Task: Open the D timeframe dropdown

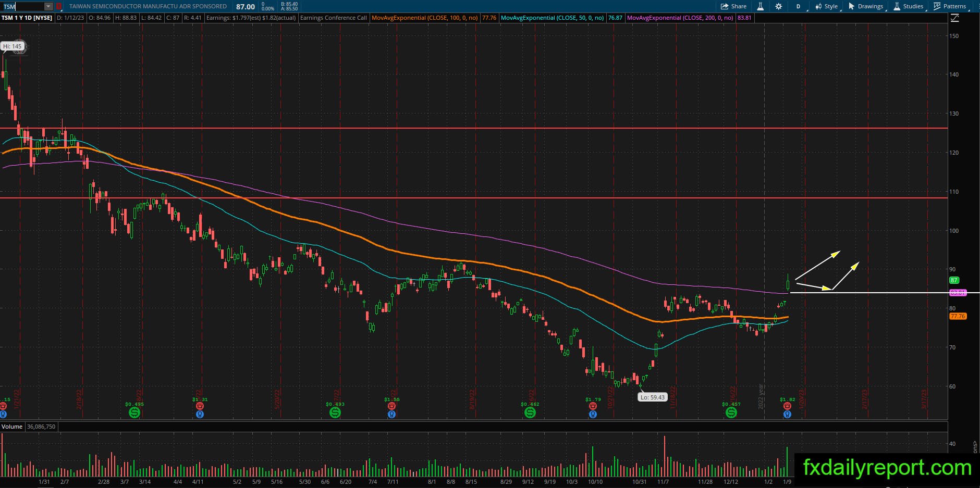Action: (799, 6)
